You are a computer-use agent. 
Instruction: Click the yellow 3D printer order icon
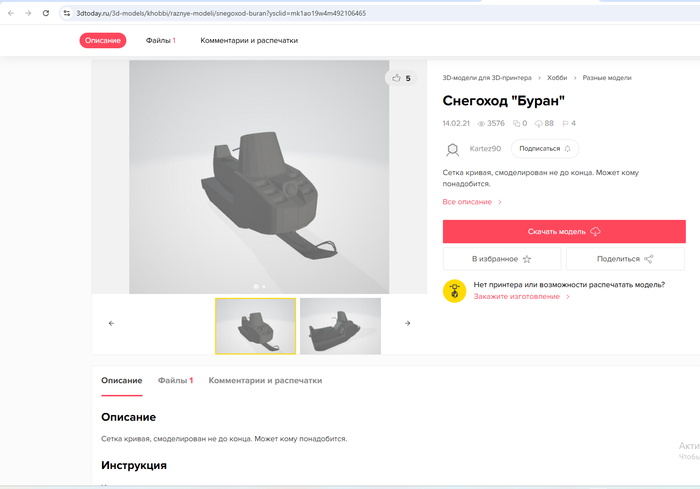coord(454,290)
